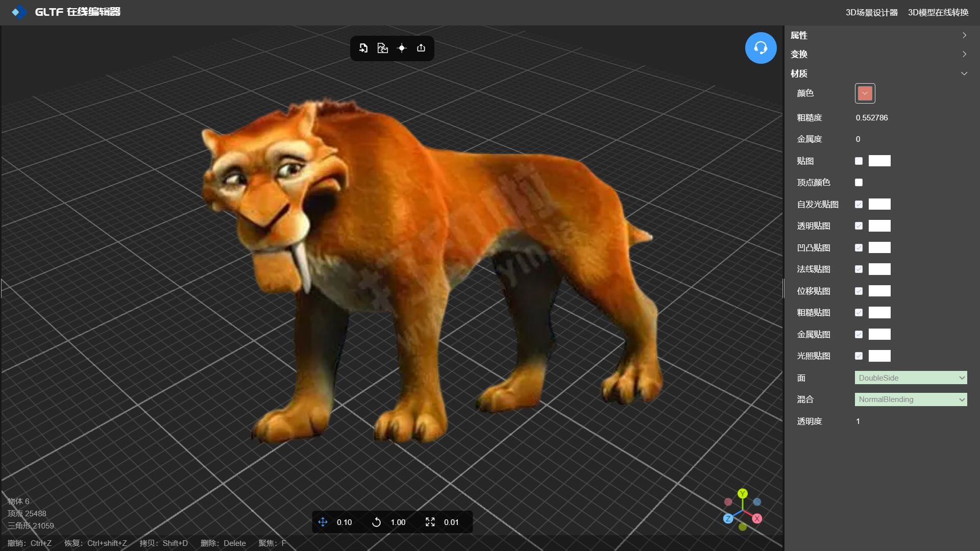Click the 位移贴图 texture thumbnail slot

point(879,291)
